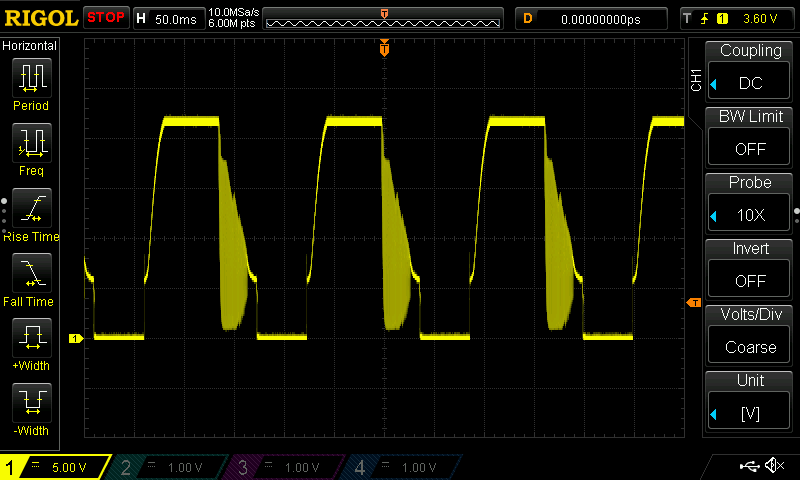This screenshot has width=800, height=480.
Task: Click the trigger level 3.60 V readout
Action: [760, 19]
